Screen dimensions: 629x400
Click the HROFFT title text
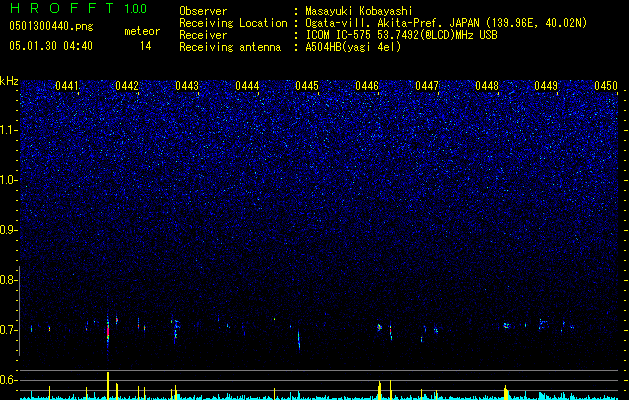tap(61, 8)
